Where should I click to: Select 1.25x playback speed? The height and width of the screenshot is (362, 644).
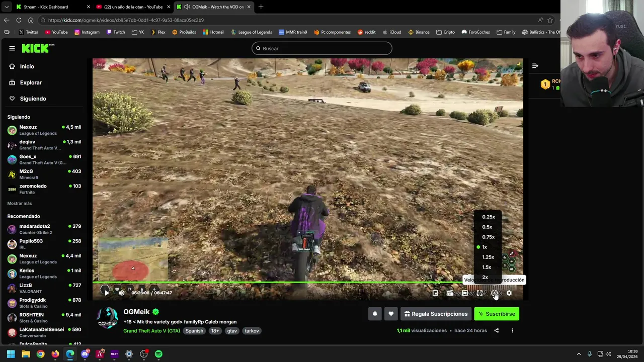point(488,257)
